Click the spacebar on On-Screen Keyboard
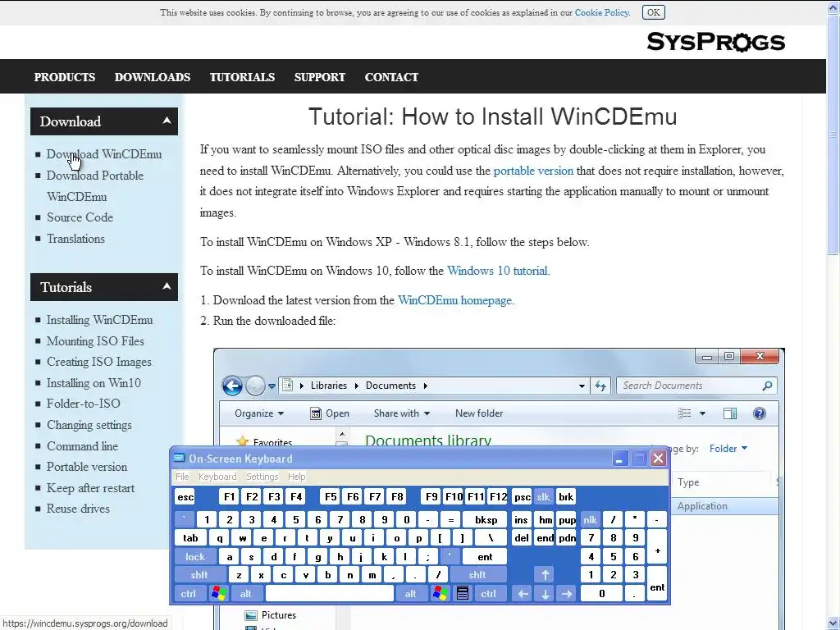The image size is (840, 630). (330, 594)
